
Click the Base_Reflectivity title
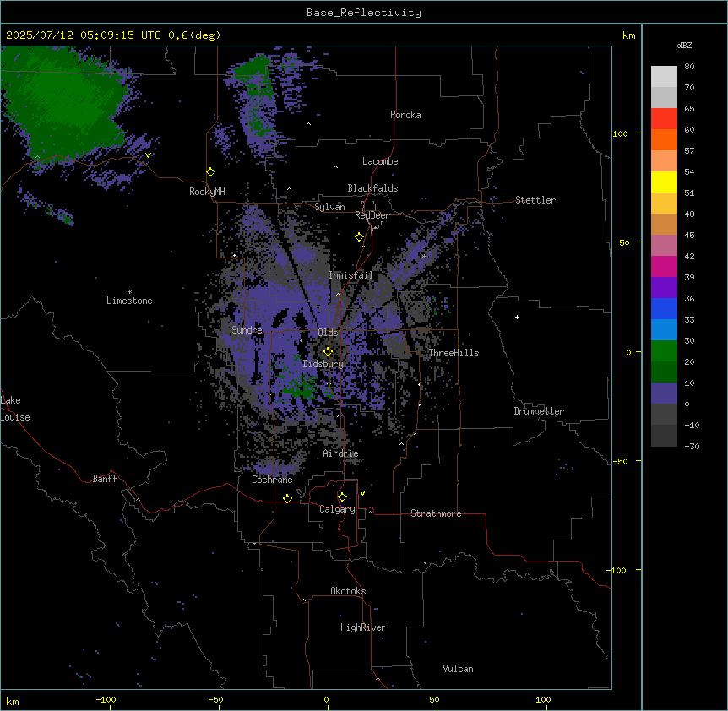coord(364,13)
